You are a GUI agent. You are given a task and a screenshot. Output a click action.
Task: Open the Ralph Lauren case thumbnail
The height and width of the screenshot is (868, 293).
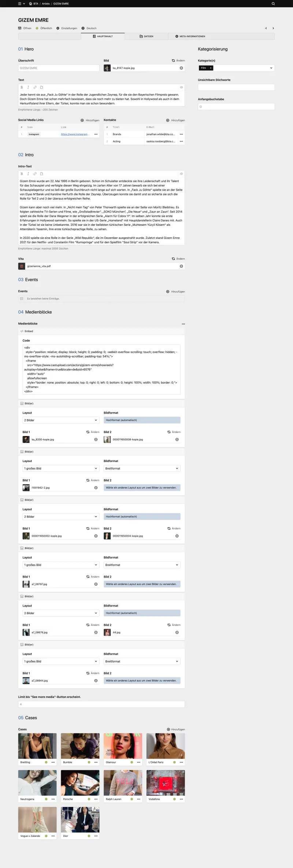[123, 783]
